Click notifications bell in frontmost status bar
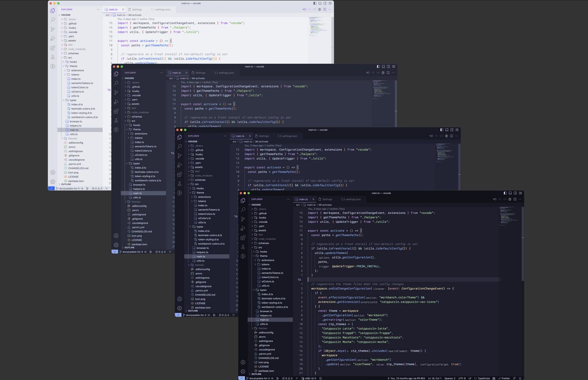Image resolution: width=588 pixels, height=380 pixels. tap(520, 378)
